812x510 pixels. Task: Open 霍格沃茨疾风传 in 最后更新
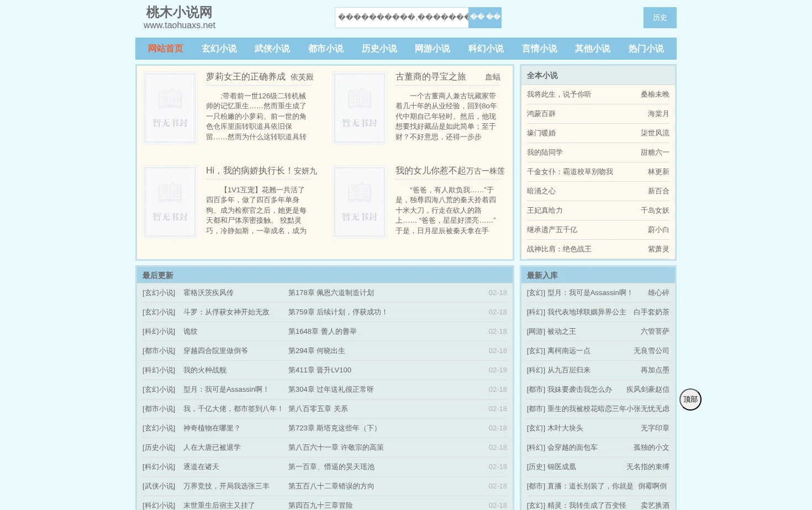(x=208, y=293)
